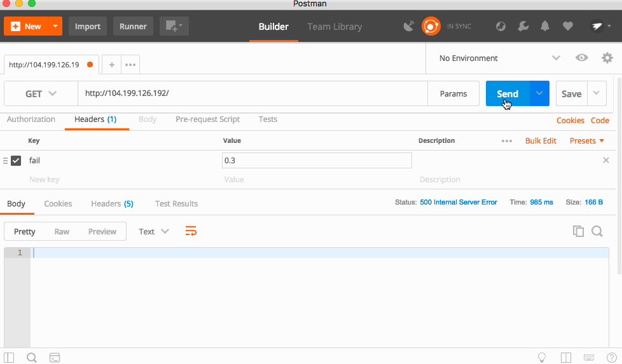Click the fail header key cell

click(x=122, y=161)
